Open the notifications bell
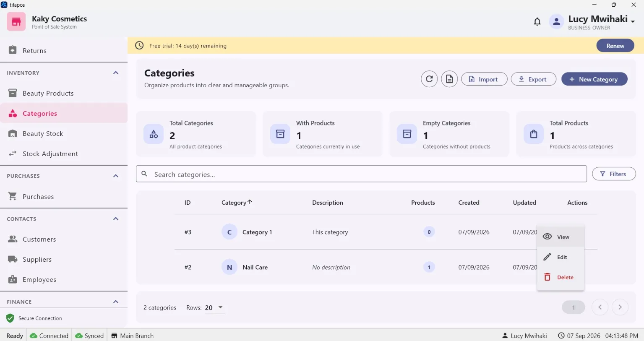644x341 pixels. click(x=537, y=21)
